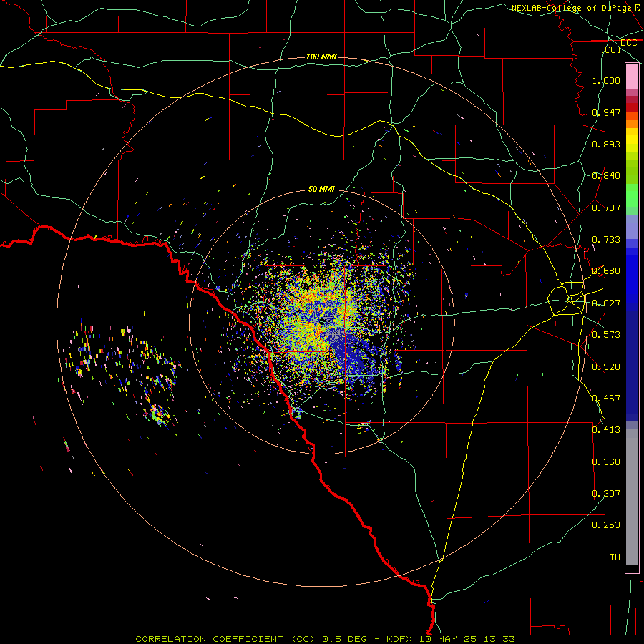Select the 0.947 scale value
This screenshot has width=644, height=644.
(606, 112)
